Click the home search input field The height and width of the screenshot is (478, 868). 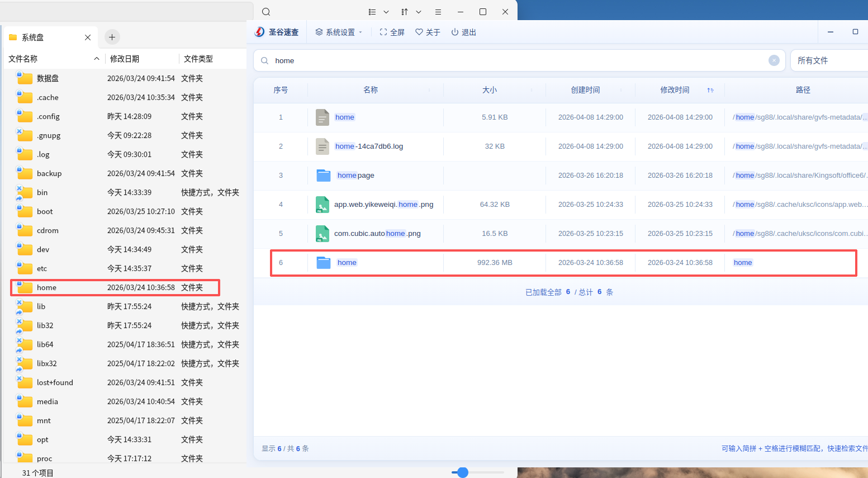(x=514, y=60)
